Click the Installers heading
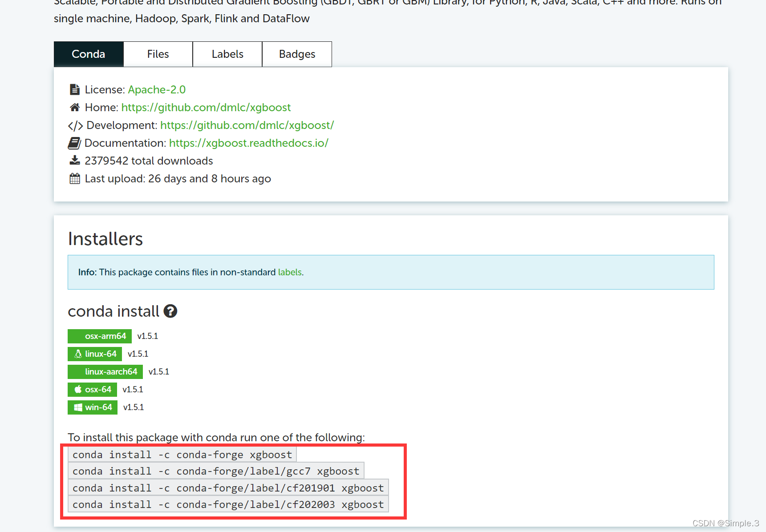The width and height of the screenshot is (766, 532). coord(105,239)
